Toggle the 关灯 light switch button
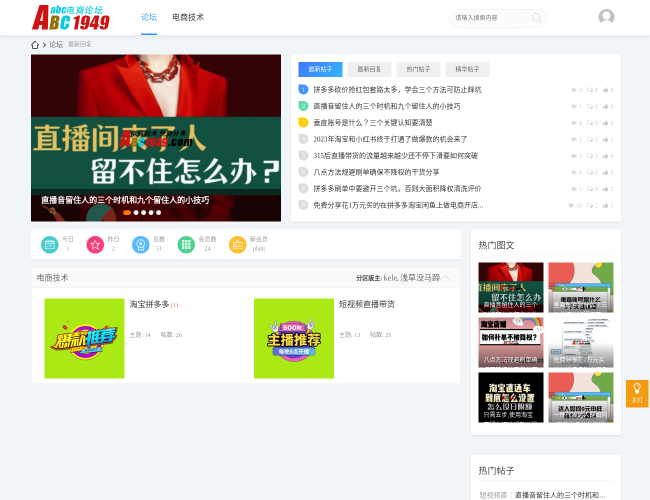 [637, 393]
